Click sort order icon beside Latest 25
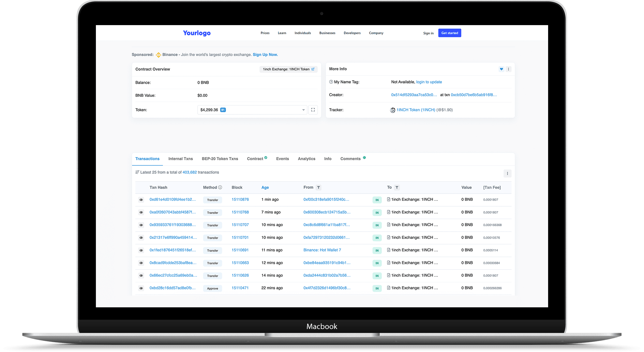 coord(137,172)
